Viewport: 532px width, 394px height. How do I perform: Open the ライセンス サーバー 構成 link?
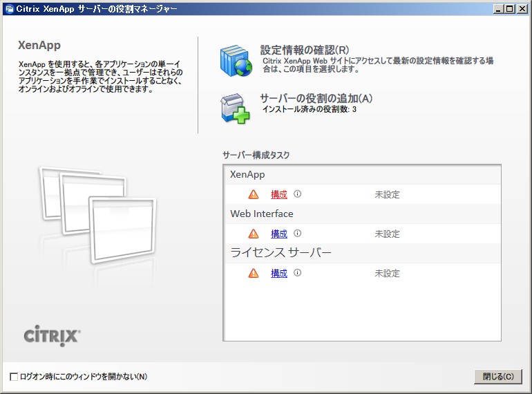[279, 274]
